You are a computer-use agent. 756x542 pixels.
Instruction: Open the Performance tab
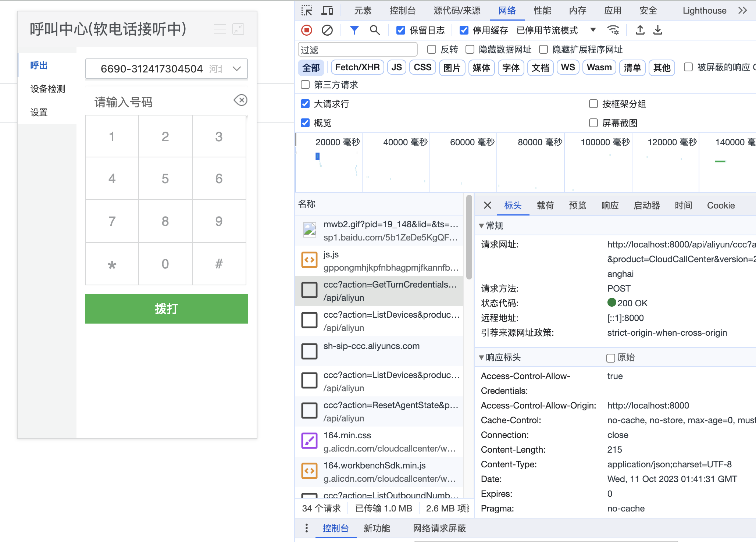tap(542, 10)
